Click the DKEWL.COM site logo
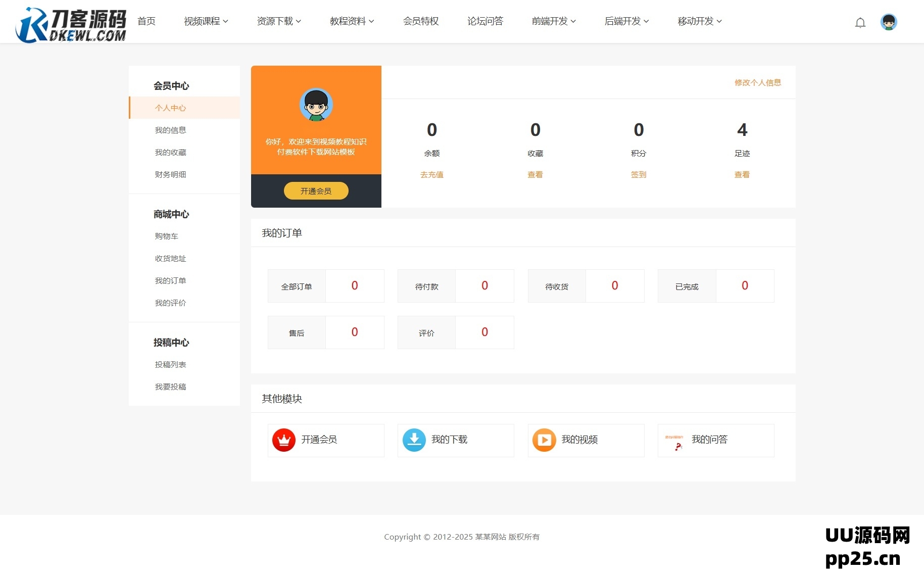This screenshot has width=924, height=578. [x=71, y=24]
